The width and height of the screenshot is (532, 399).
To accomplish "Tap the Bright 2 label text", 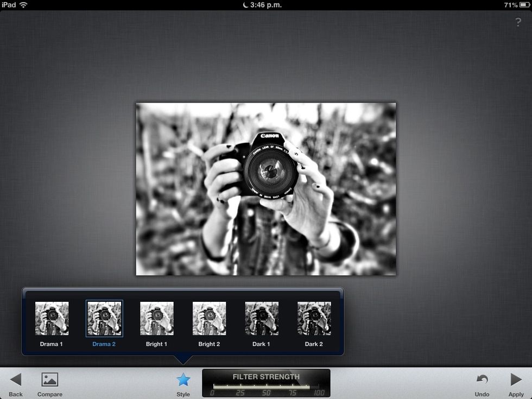I will coord(209,344).
